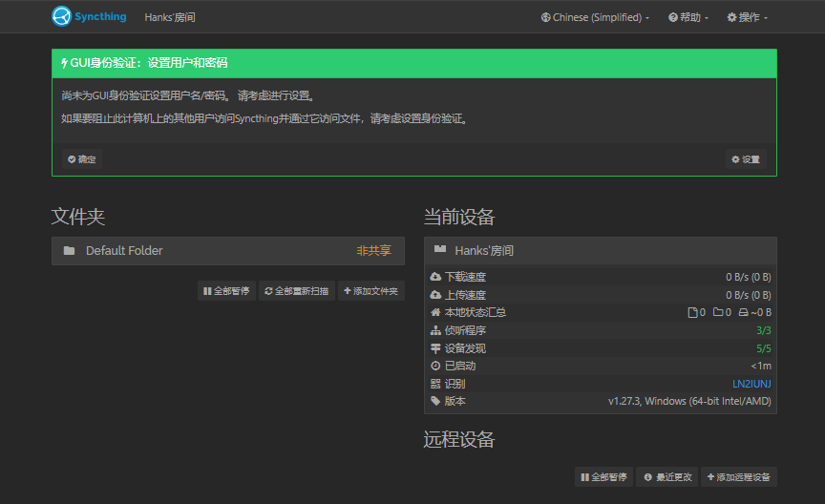Click the clock icon for 已启动

pyautogui.click(x=435, y=366)
